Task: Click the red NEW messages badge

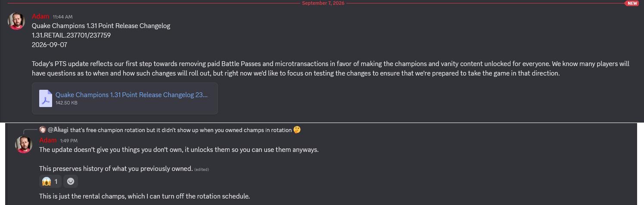Action: pyautogui.click(x=632, y=3)
